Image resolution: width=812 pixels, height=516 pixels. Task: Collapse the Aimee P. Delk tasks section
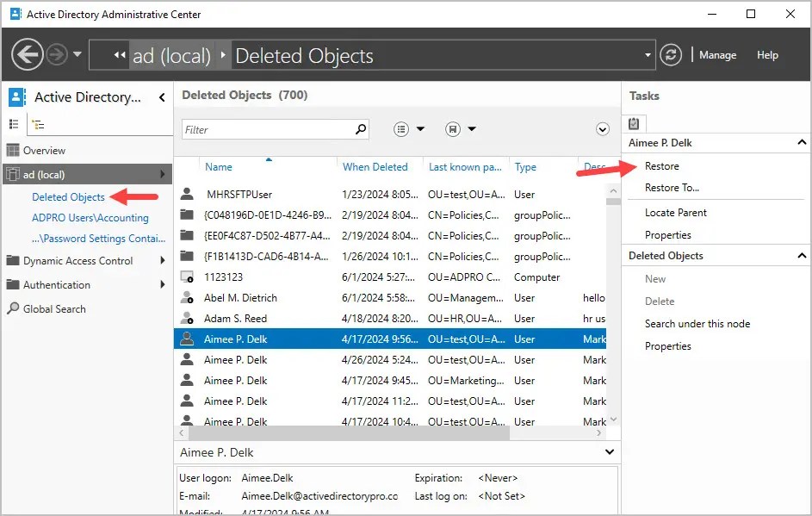pos(802,142)
